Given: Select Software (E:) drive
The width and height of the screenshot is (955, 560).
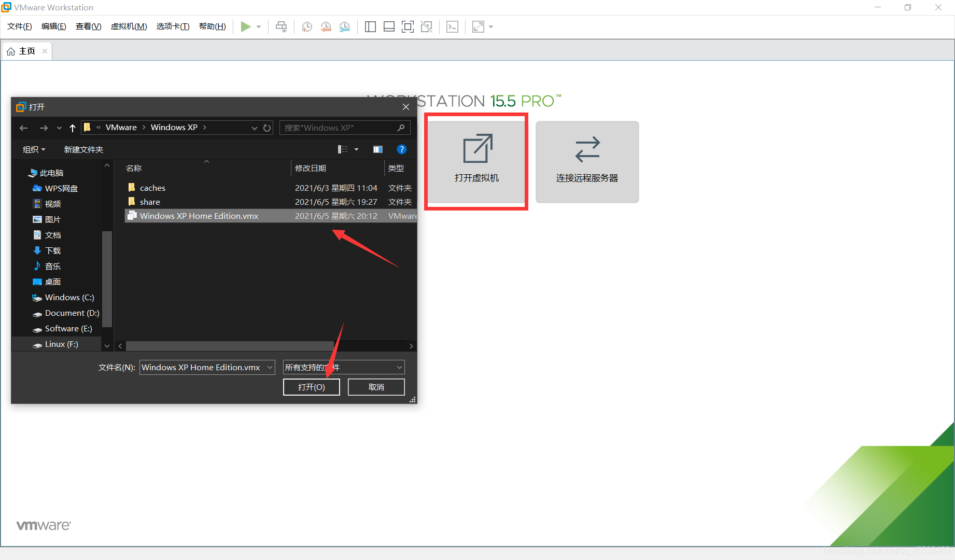Looking at the screenshot, I should pyautogui.click(x=62, y=328).
